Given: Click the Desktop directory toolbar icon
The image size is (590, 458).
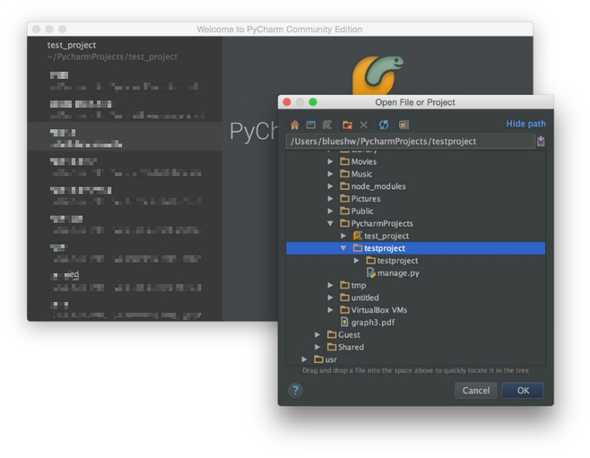Looking at the screenshot, I should (x=311, y=125).
